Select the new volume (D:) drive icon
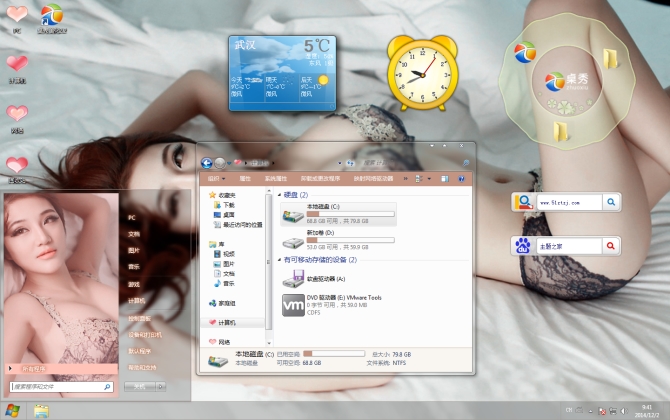The width and height of the screenshot is (670, 420). [293, 242]
